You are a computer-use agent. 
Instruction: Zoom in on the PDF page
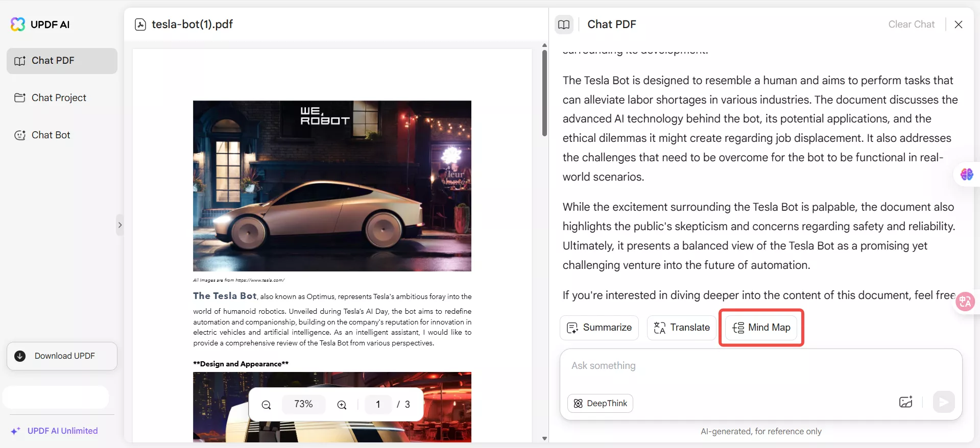click(x=342, y=405)
